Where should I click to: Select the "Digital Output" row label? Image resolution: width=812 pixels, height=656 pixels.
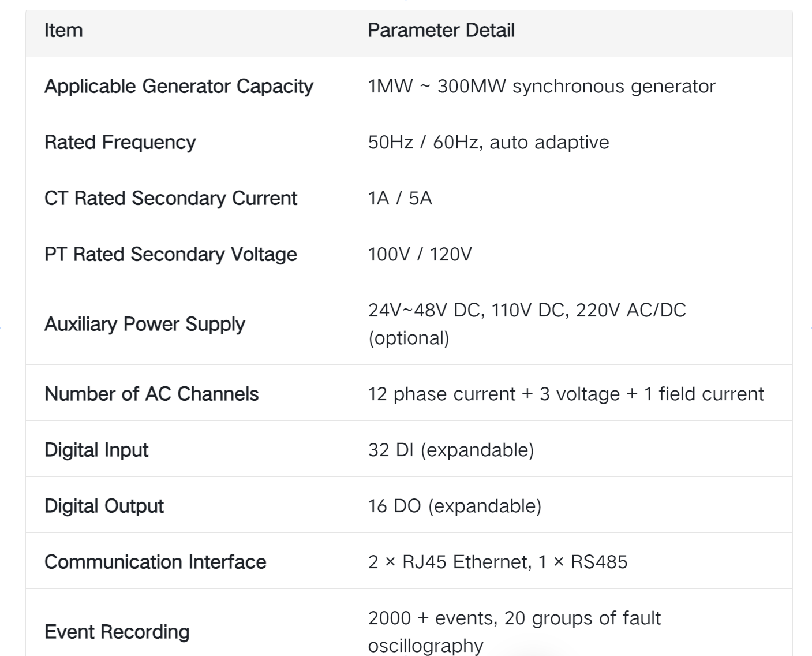click(x=104, y=506)
